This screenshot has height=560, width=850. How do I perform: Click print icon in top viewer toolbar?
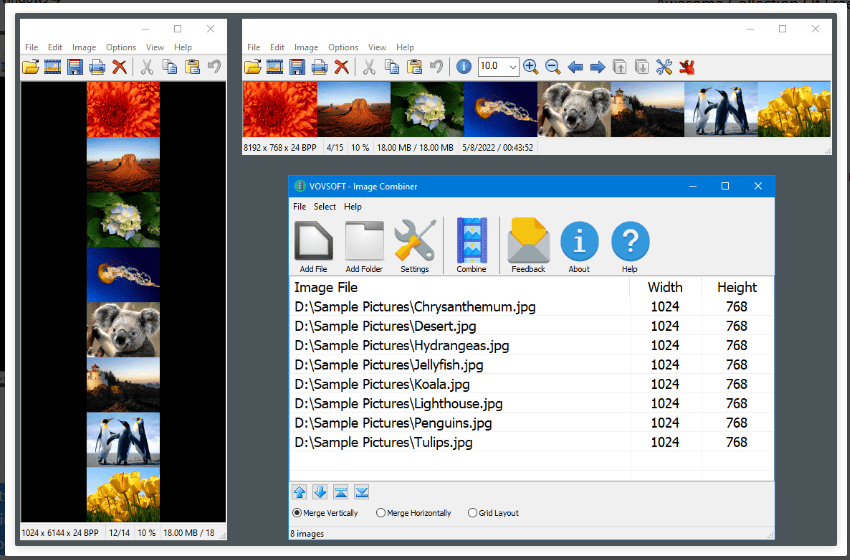click(x=319, y=67)
